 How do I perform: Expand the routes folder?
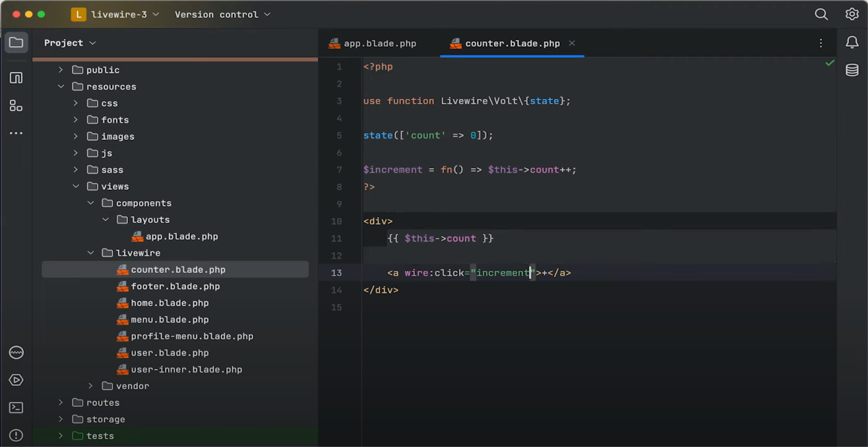(x=61, y=403)
